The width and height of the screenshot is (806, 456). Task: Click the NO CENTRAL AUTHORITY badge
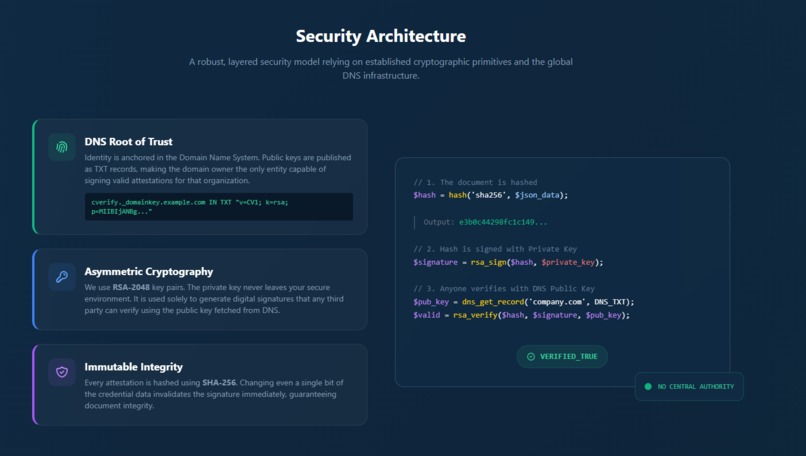click(x=689, y=386)
